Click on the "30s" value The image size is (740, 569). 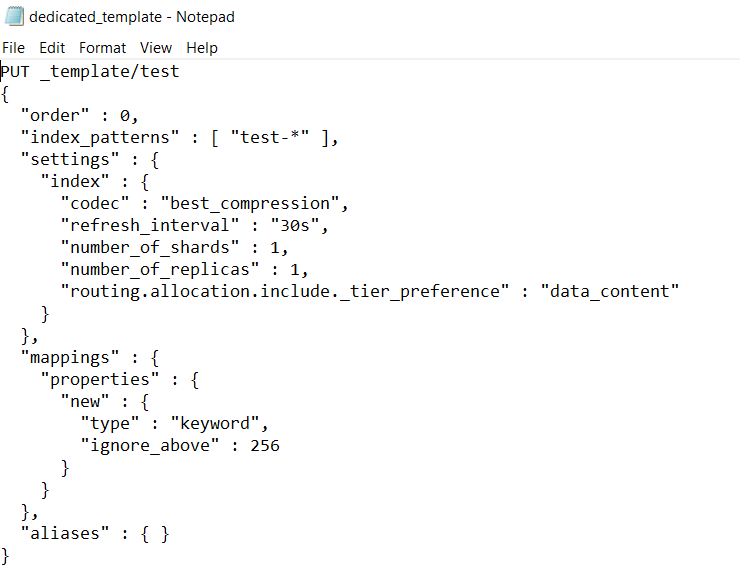coord(297,226)
